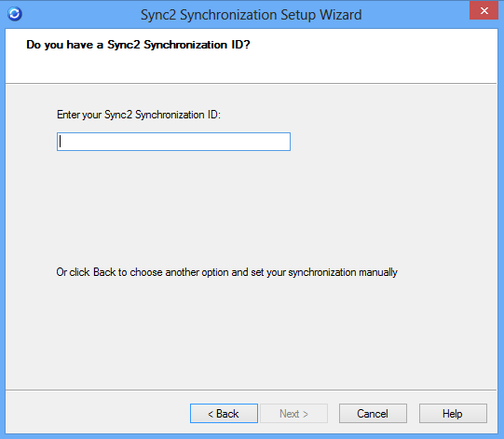504x439 pixels.
Task: Click the Sync2 app icon in title bar
Action: pyautogui.click(x=15, y=14)
